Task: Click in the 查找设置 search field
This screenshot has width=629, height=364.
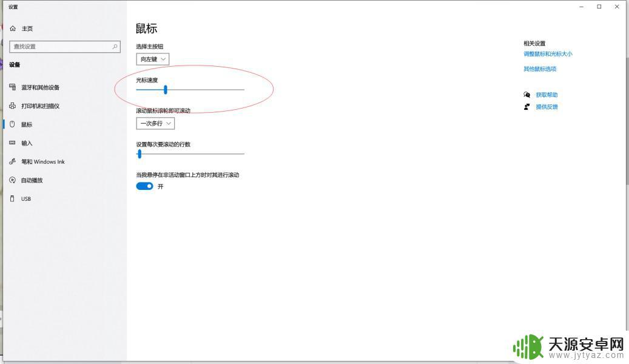Action: click(64, 47)
